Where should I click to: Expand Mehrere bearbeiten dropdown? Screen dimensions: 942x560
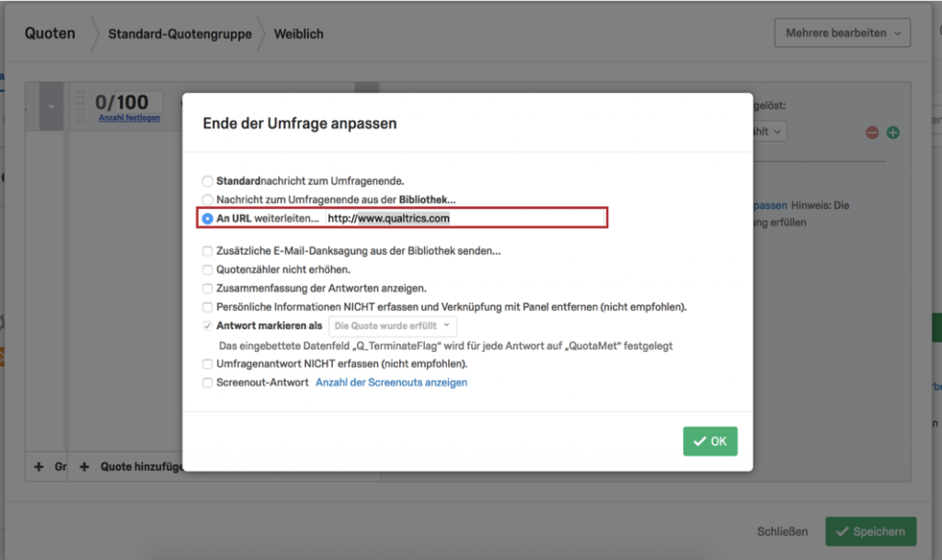pos(843,33)
